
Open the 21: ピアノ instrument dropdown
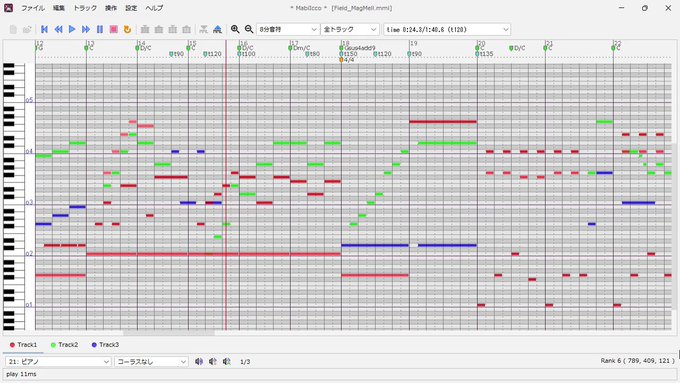58,361
